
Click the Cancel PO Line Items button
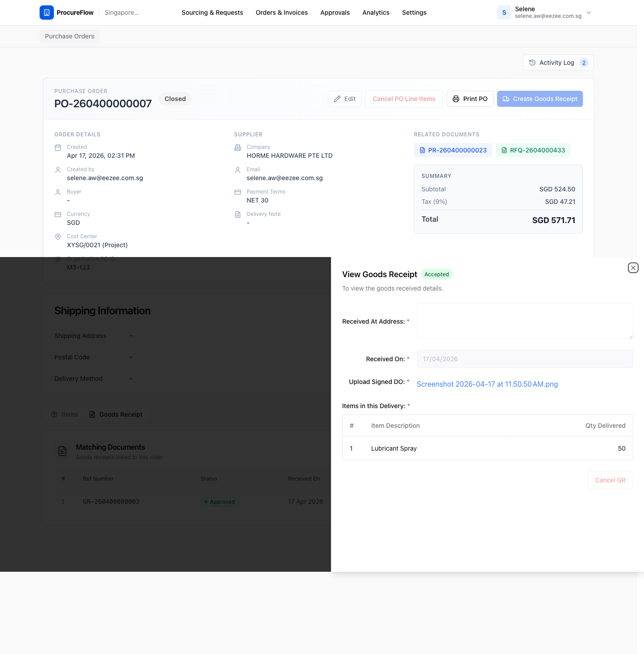click(x=404, y=99)
